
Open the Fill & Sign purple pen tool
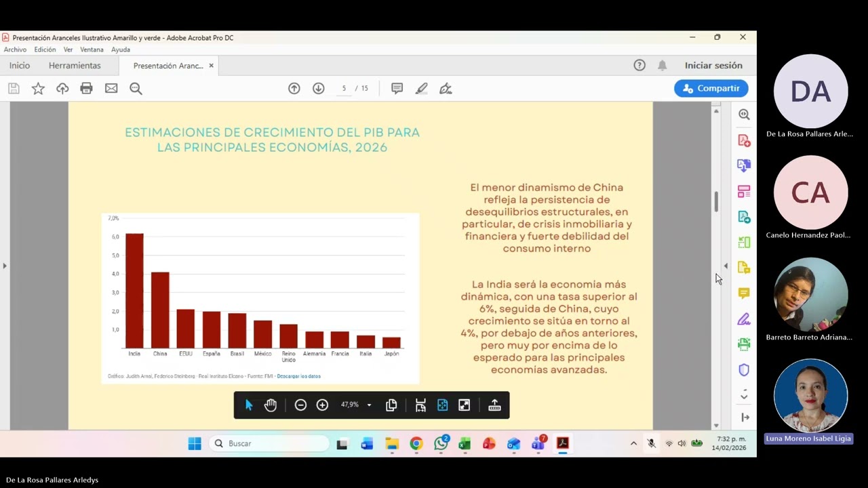coord(744,319)
